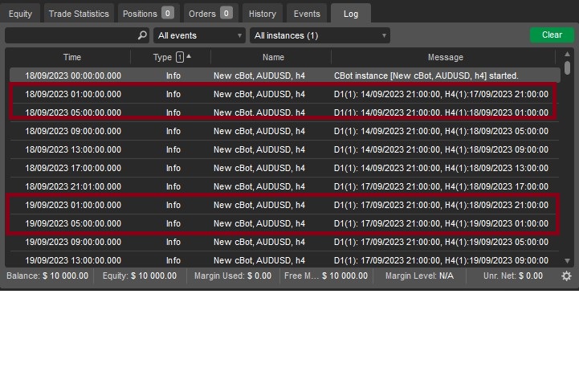Switch to the Events tab
Screen dimensions: 579x392
pyautogui.click(x=306, y=14)
